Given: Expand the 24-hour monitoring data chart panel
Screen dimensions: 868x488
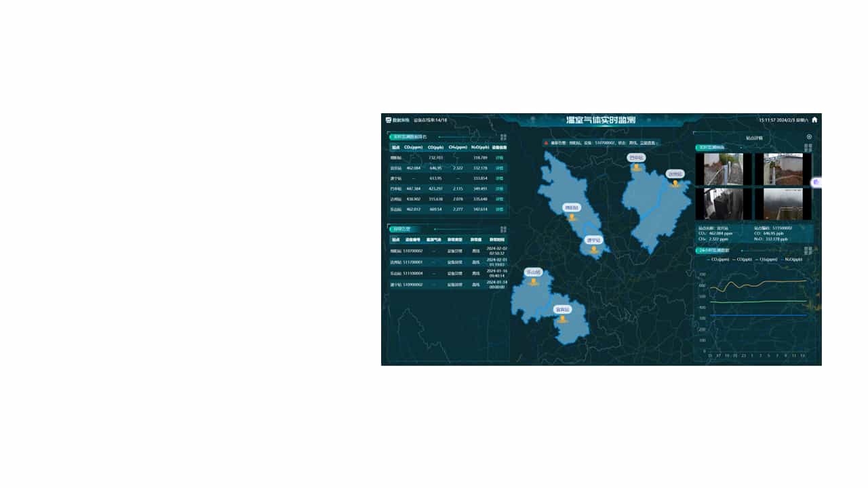Looking at the screenshot, I should click(x=808, y=250).
